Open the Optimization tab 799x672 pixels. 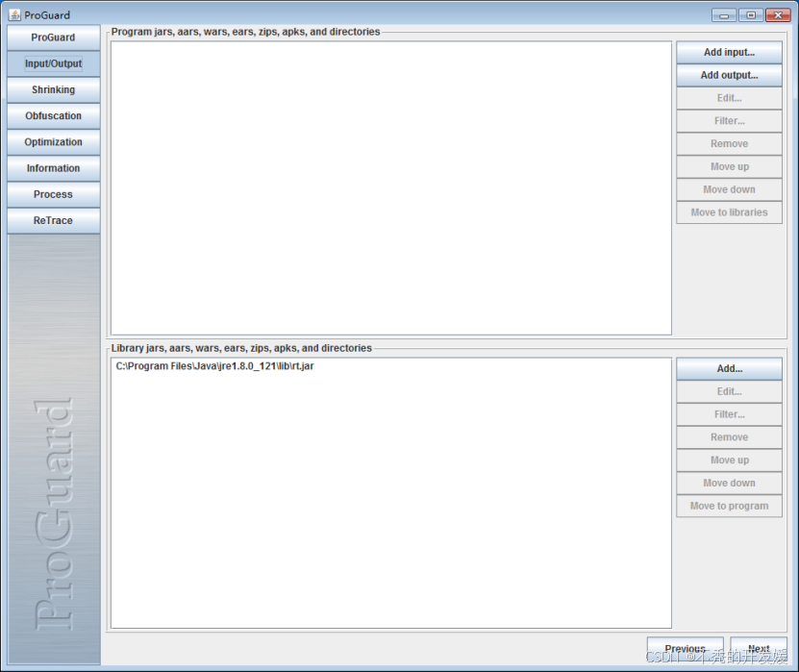54,142
